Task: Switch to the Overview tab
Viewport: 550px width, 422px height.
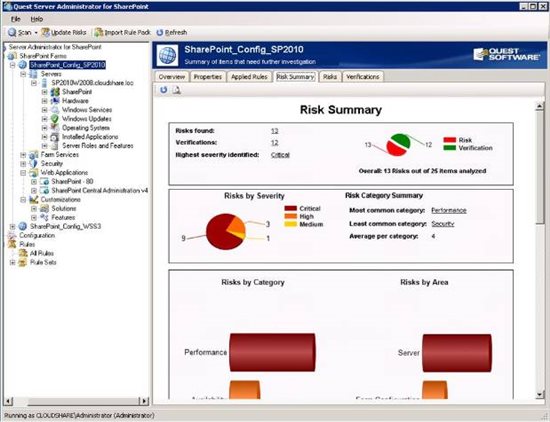Action: tap(172, 76)
